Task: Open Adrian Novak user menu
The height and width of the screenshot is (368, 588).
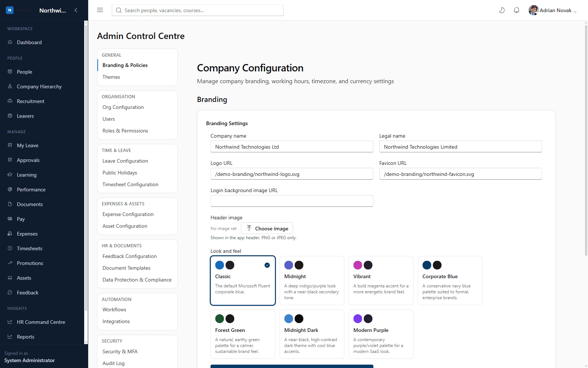Action: pos(553,10)
